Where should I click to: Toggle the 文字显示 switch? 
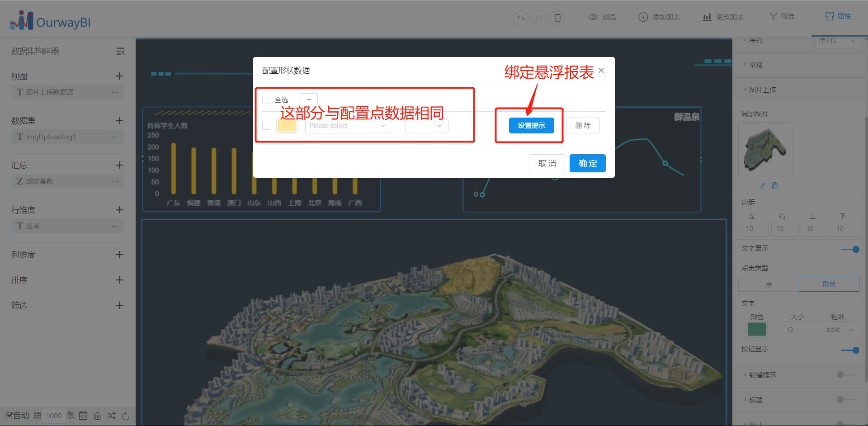coord(850,249)
